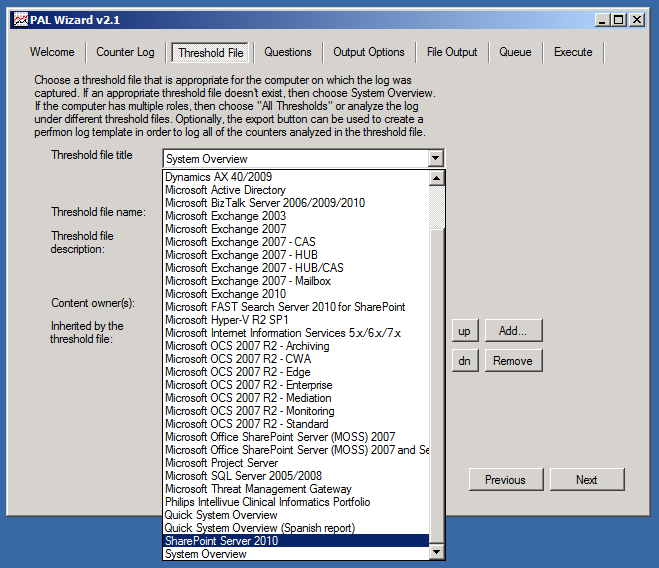
Task: Go to the Execute tab
Action: [x=573, y=52]
